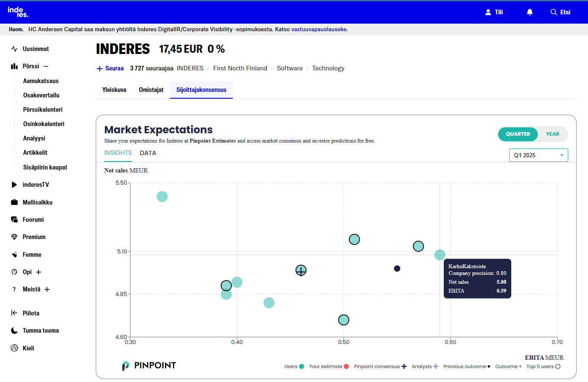Click the Premium diamond icon
The image size is (588, 382).
coord(14,237)
